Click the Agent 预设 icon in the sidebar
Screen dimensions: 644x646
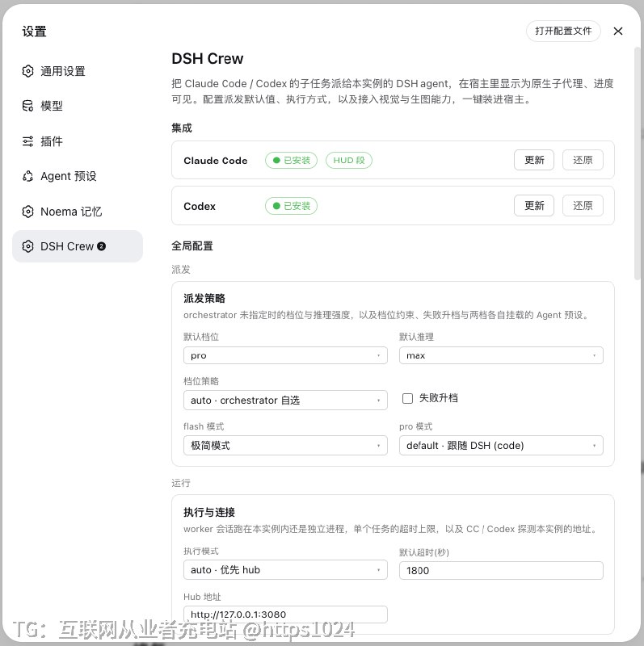(x=27, y=176)
